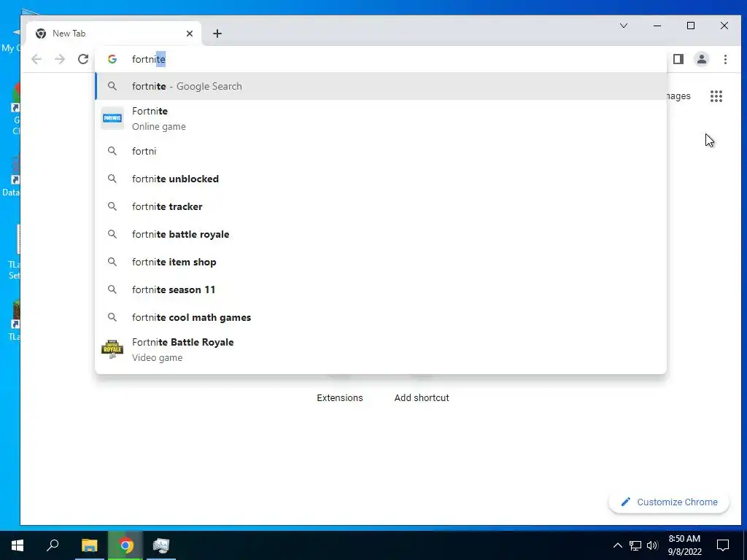The height and width of the screenshot is (560, 747).
Task: Reload the page with the refresh icon
Action: click(x=83, y=59)
